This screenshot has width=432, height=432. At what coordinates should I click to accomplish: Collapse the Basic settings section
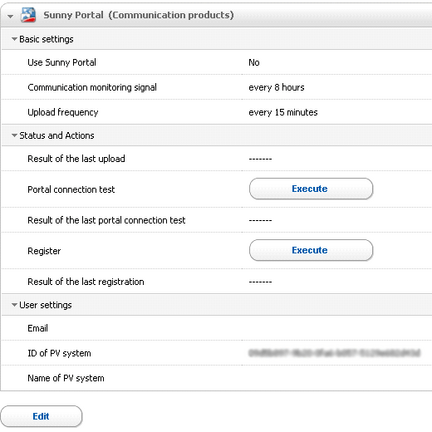14,39
